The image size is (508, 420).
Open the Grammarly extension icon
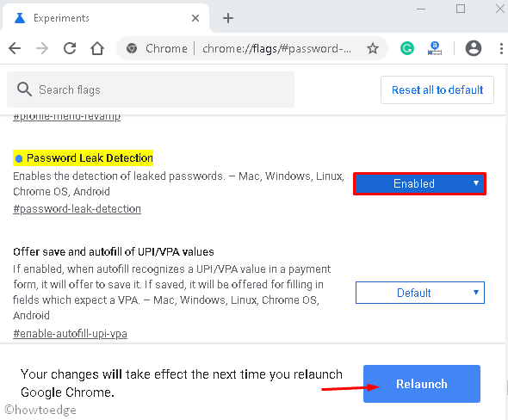click(407, 48)
